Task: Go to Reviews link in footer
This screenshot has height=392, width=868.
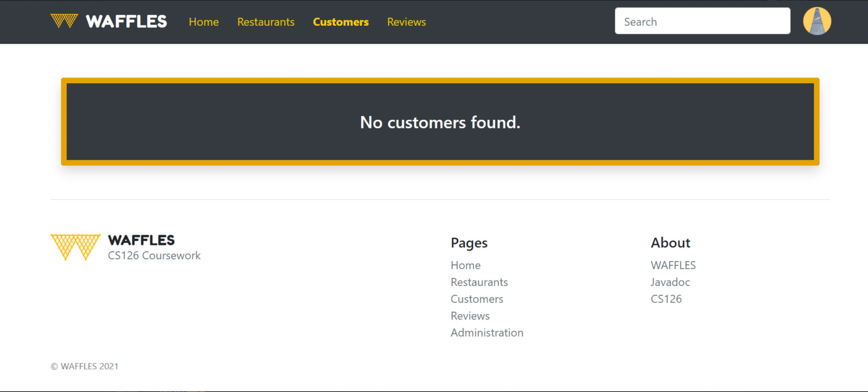Action: tap(470, 316)
